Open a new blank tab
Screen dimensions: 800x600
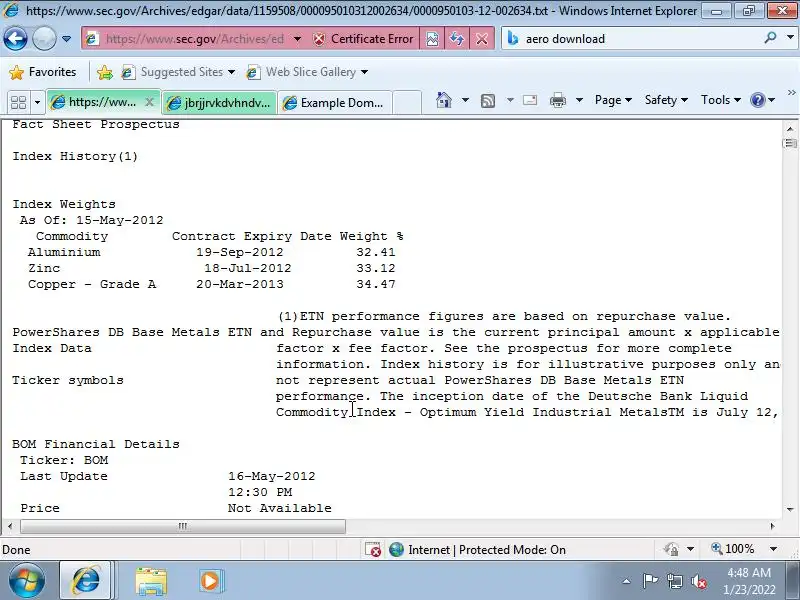pos(407,103)
